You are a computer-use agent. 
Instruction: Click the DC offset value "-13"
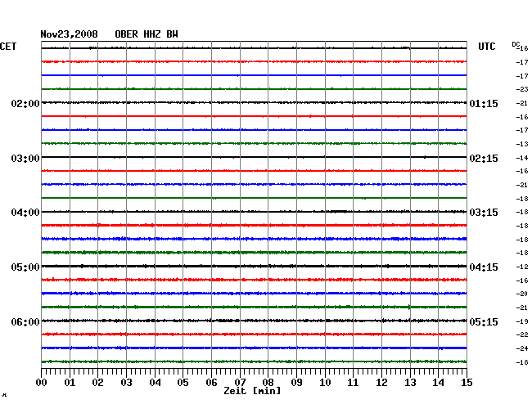[x=522, y=144]
